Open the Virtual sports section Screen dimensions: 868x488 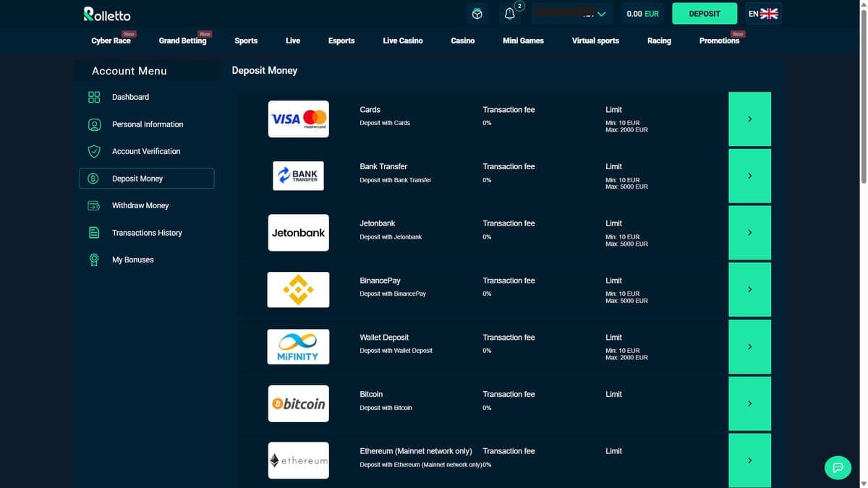tap(595, 40)
